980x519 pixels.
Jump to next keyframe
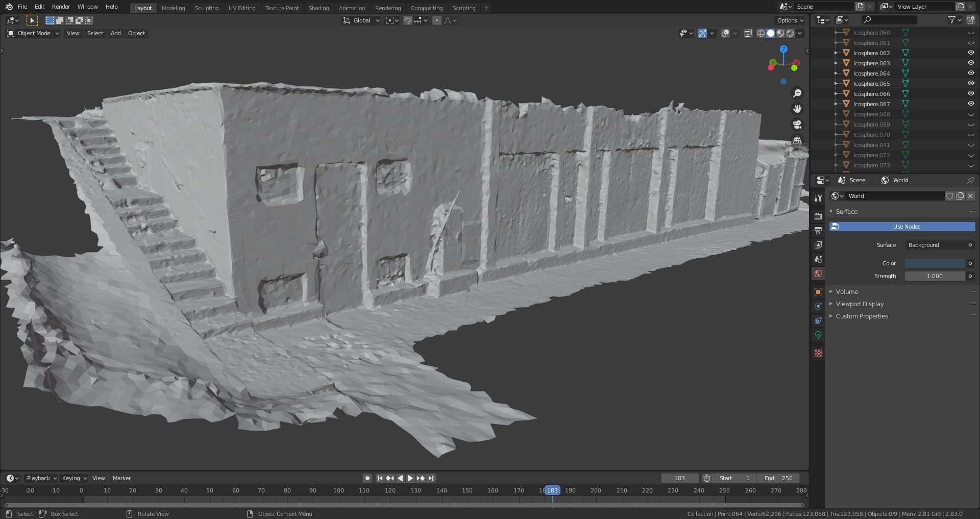point(421,478)
